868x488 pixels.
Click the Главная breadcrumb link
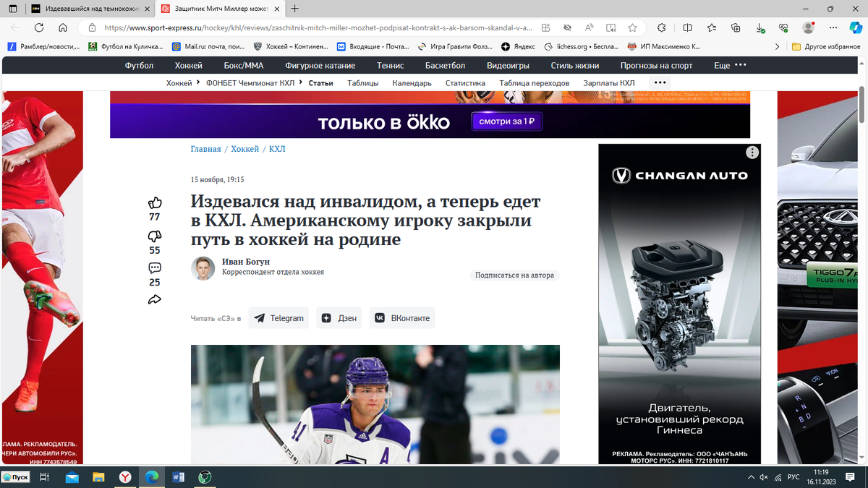point(205,149)
